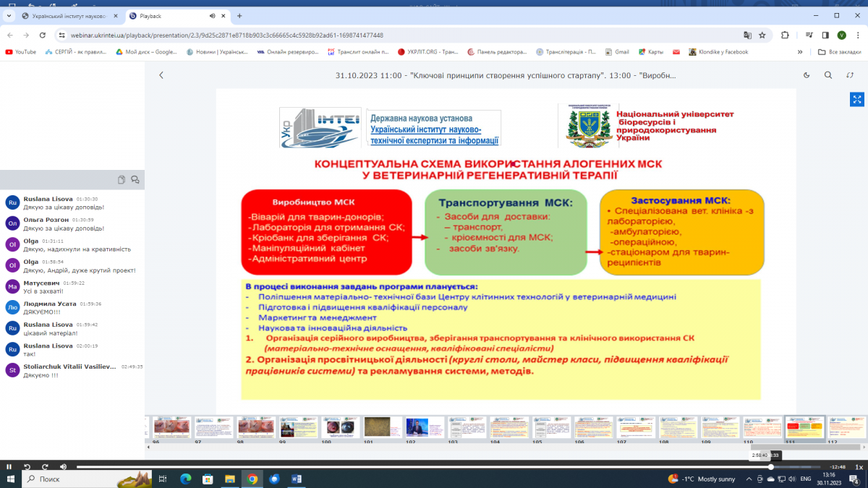The image size is (868, 488).
Task: Mute the playback volume icon
Action: tap(63, 467)
